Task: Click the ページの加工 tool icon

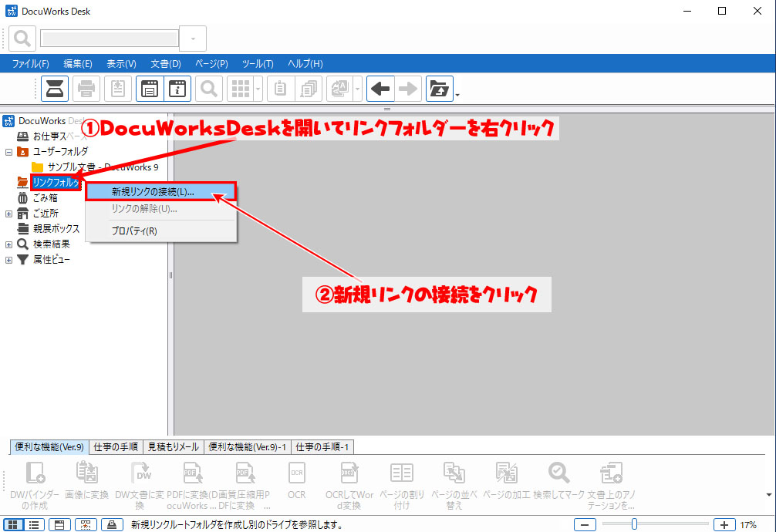Action: pos(506,473)
